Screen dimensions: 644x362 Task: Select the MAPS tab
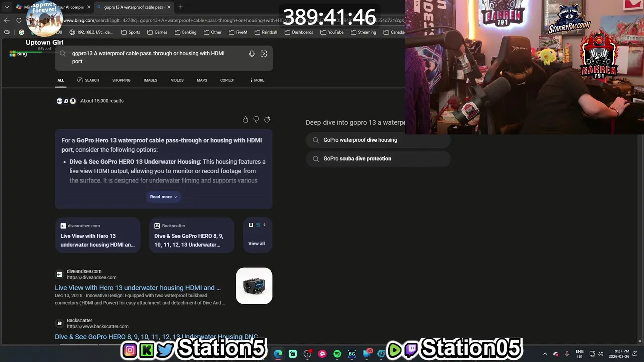pyautogui.click(x=202, y=80)
